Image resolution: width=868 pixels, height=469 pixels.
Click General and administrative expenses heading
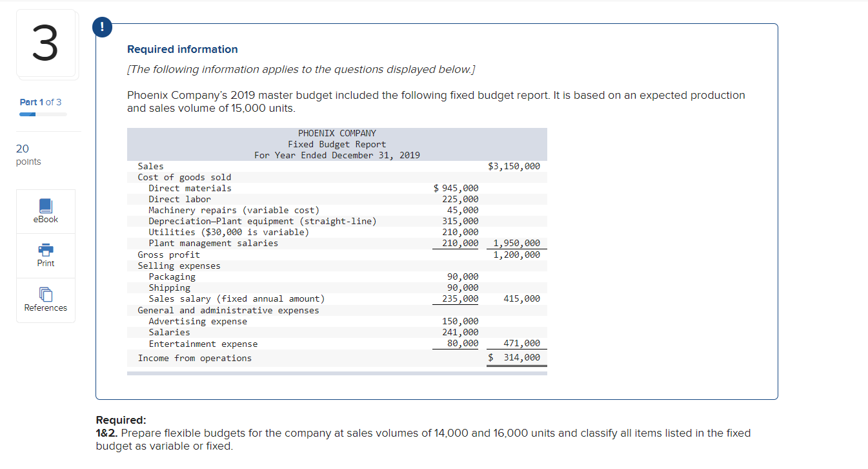(228, 310)
